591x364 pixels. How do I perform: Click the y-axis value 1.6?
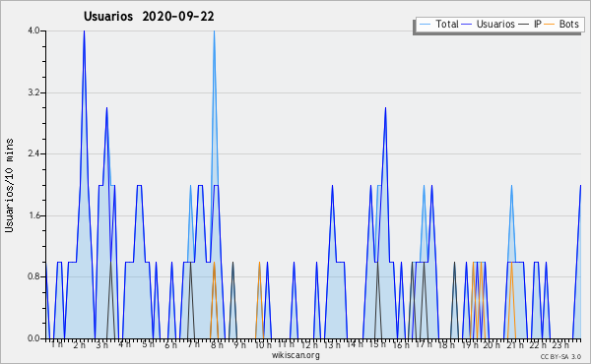(x=33, y=215)
